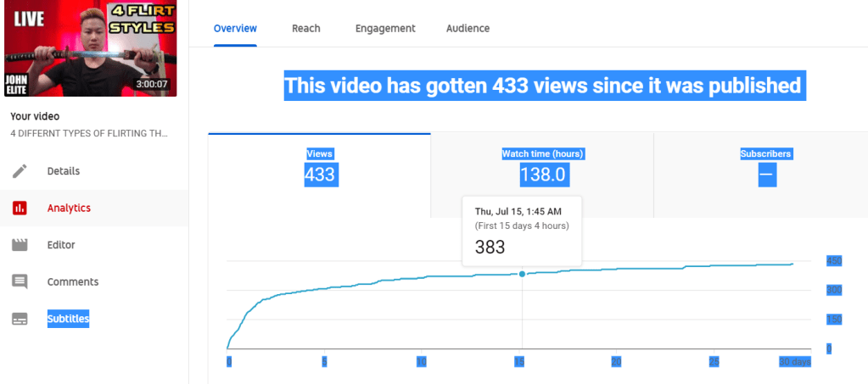Screen dimensions: 868x384
Task: Click the 30 days label on chart axis
Action: (x=797, y=362)
